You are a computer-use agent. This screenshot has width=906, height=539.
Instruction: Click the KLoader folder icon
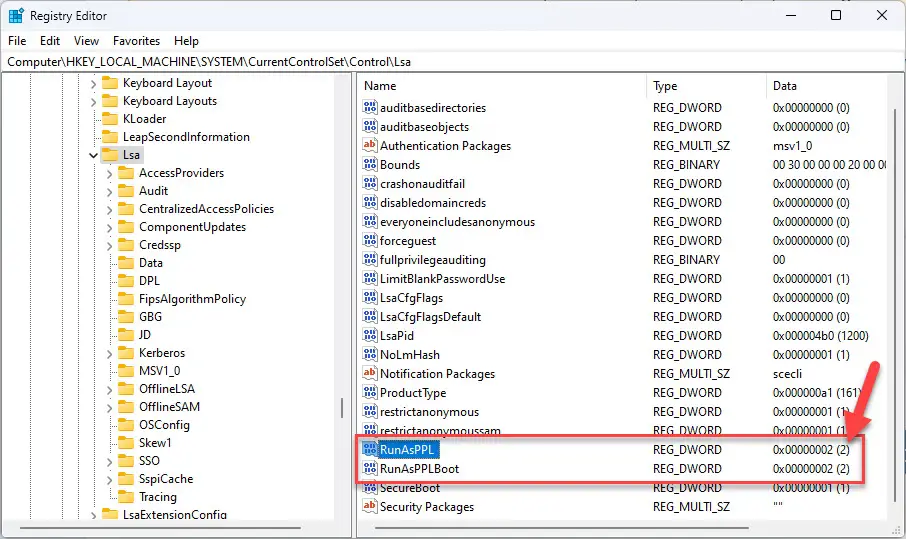click(x=110, y=118)
